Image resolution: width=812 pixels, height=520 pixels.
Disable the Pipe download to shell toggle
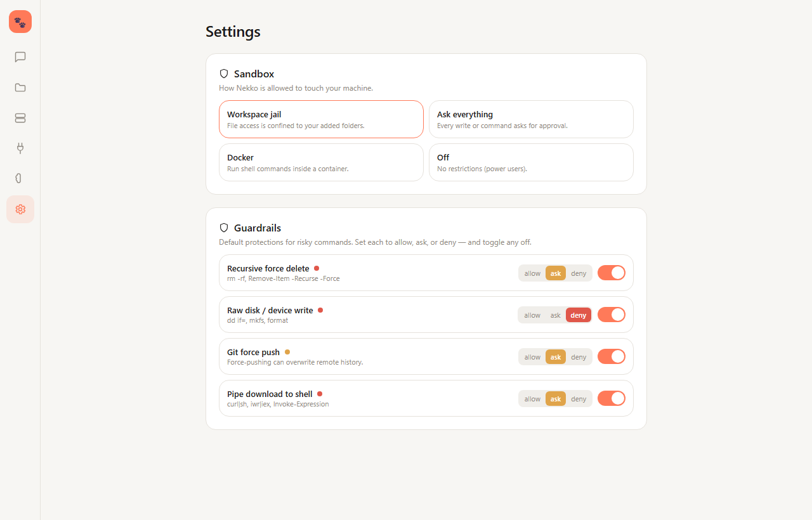612,398
